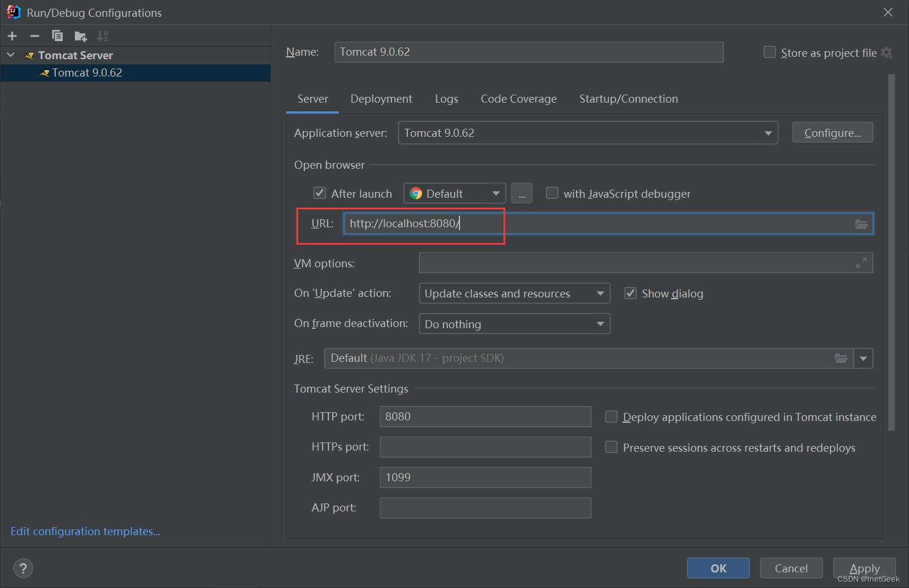Image resolution: width=909 pixels, height=588 pixels.
Task: Switch to the Code Coverage tab
Action: (519, 99)
